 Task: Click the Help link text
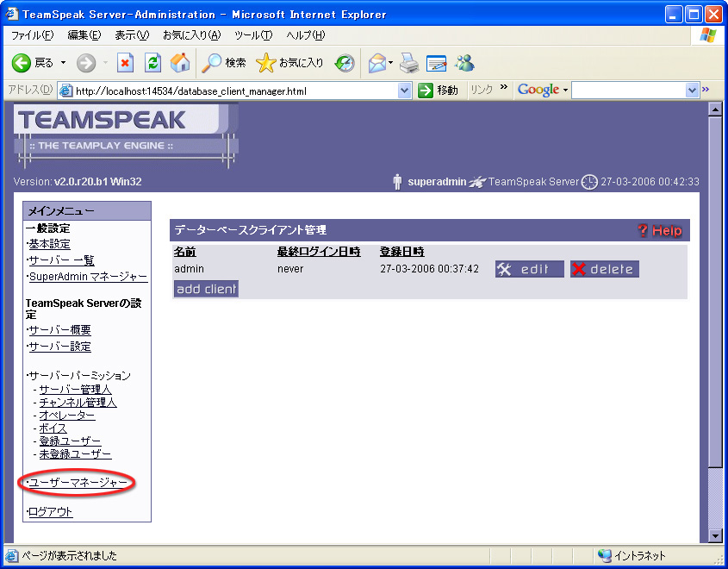[x=667, y=231]
